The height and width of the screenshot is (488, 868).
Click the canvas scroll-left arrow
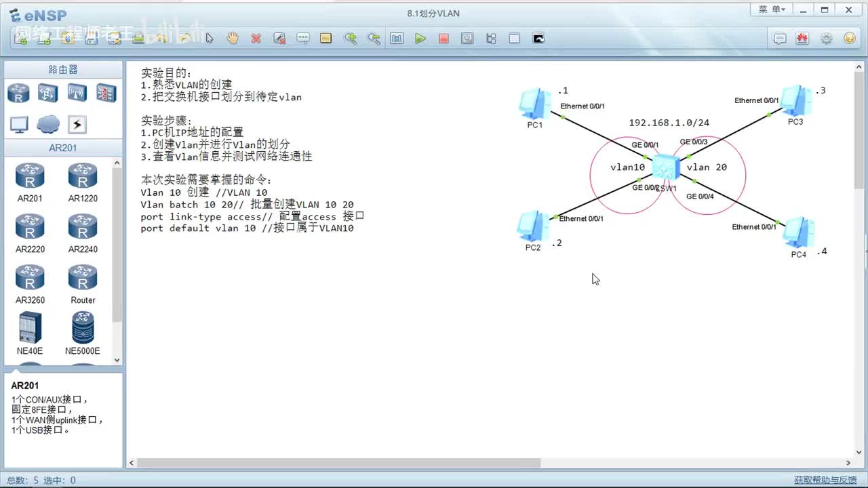(x=132, y=463)
